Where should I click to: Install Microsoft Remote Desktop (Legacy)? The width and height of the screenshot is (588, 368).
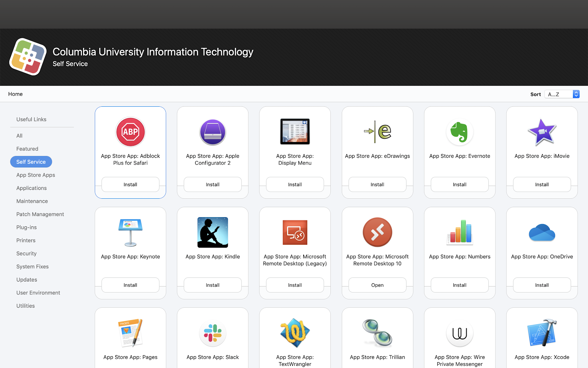coord(295,285)
